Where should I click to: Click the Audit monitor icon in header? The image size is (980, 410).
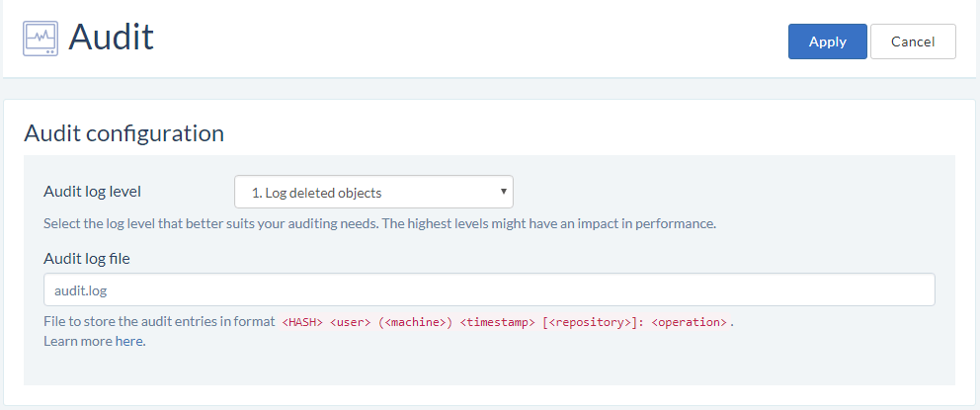pyautogui.click(x=41, y=39)
